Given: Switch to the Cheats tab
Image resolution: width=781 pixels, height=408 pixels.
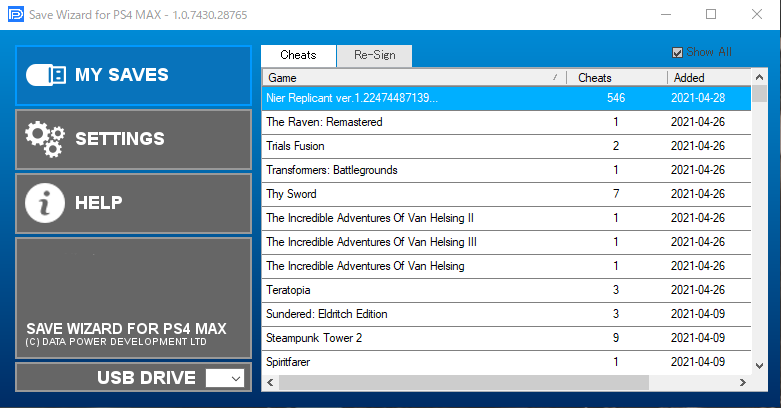Looking at the screenshot, I should click(298, 55).
